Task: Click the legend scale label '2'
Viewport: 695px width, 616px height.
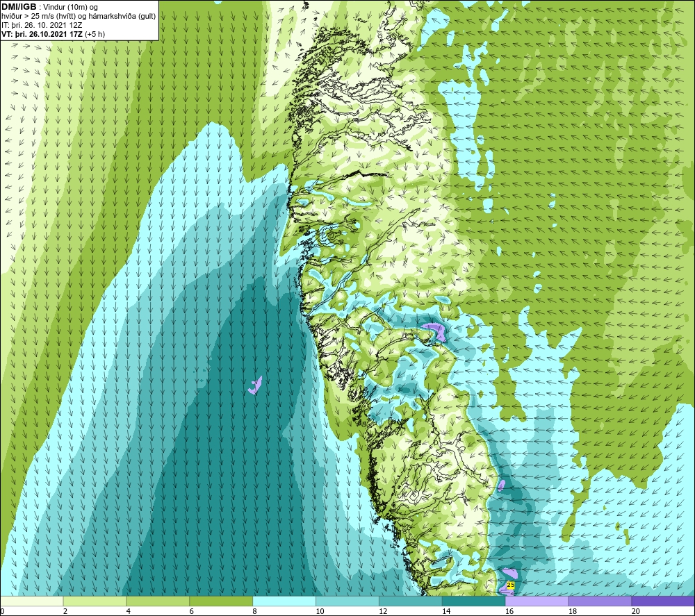Action: (x=65, y=611)
